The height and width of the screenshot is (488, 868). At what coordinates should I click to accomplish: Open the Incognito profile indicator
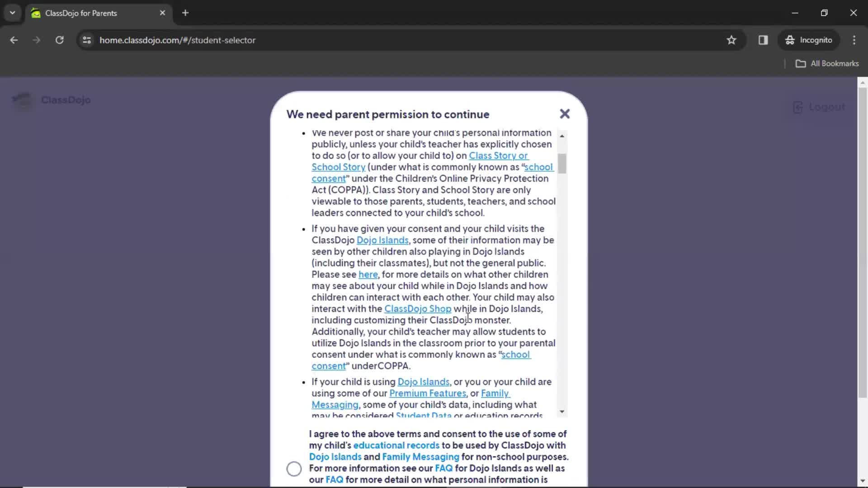tap(809, 40)
